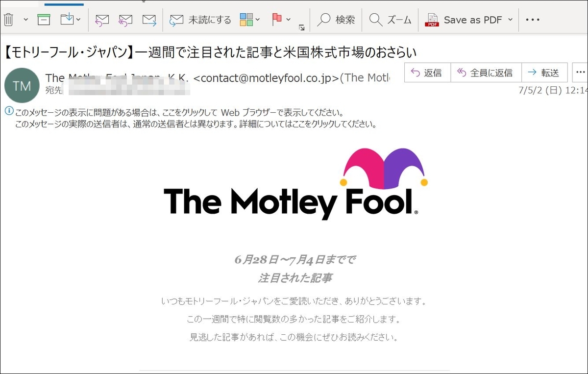Open more message actions ellipsis
Screen dimensions: 588x374
click(580, 73)
